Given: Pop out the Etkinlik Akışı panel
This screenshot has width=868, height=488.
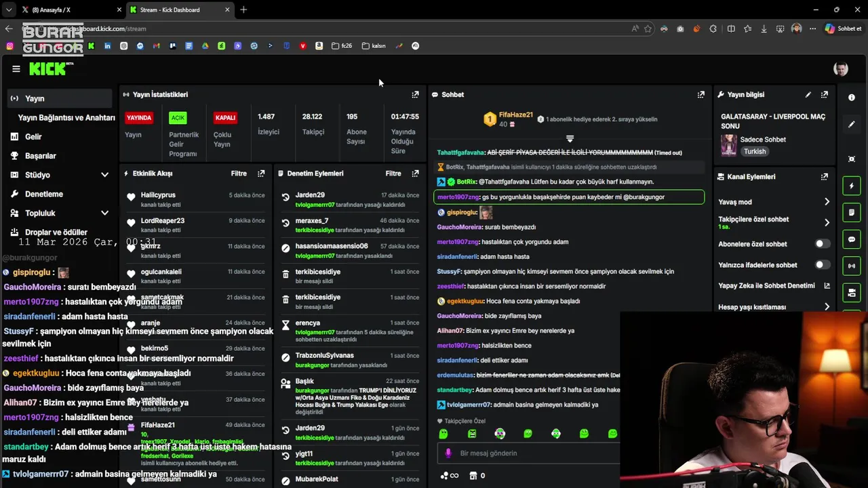Looking at the screenshot, I should pyautogui.click(x=261, y=174).
